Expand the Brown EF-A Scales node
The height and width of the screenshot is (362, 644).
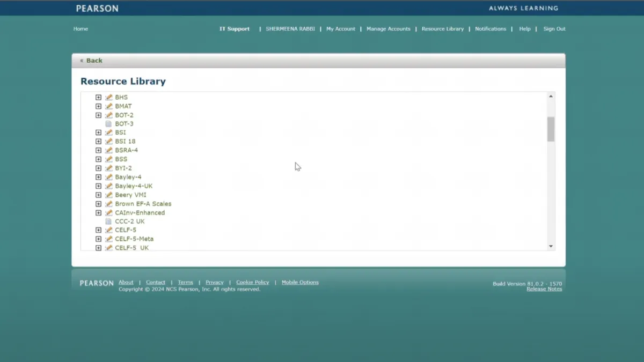tap(98, 204)
